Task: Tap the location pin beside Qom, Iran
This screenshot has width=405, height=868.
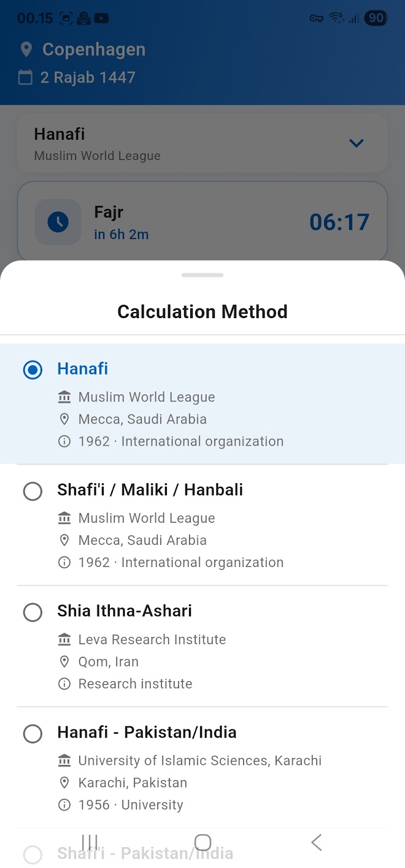Action: tap(64, 661)
